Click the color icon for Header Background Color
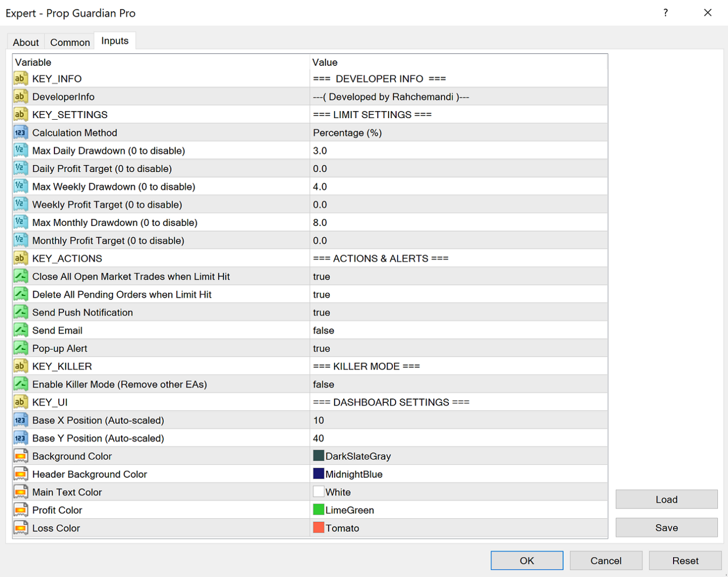This screenshot has width=728, height=577. (x=20, y=474)
